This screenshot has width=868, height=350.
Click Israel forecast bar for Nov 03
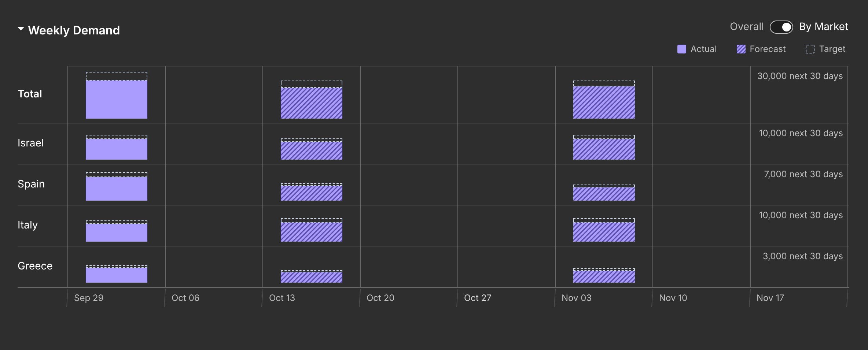tap(604, 149)
